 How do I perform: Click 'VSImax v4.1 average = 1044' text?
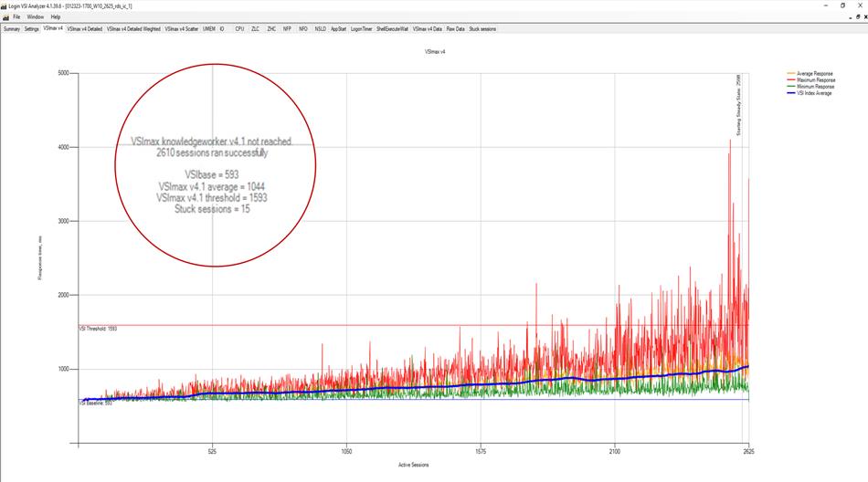(211, 186)
